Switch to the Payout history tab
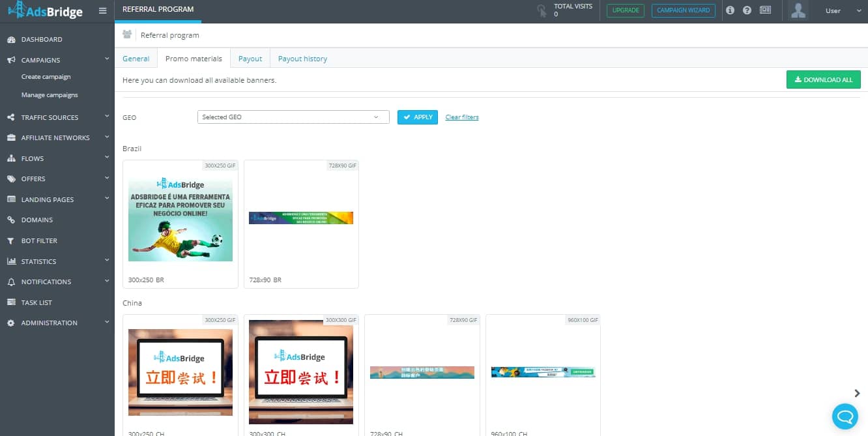This screenshot has height=436, width=868. coord(302,59)
